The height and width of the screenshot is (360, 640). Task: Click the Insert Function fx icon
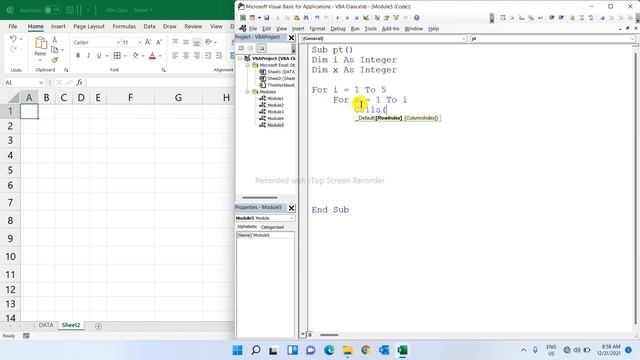click(x=79, y=82)
